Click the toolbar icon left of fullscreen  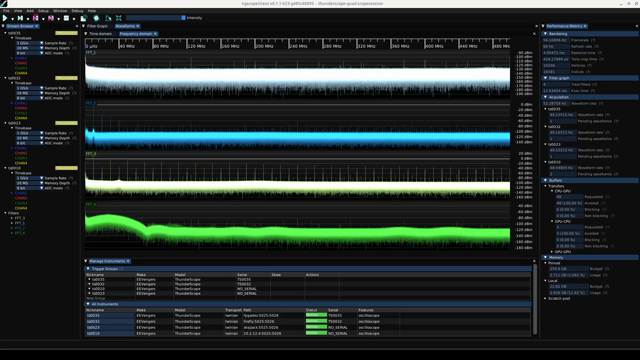(x=108, y=18)
